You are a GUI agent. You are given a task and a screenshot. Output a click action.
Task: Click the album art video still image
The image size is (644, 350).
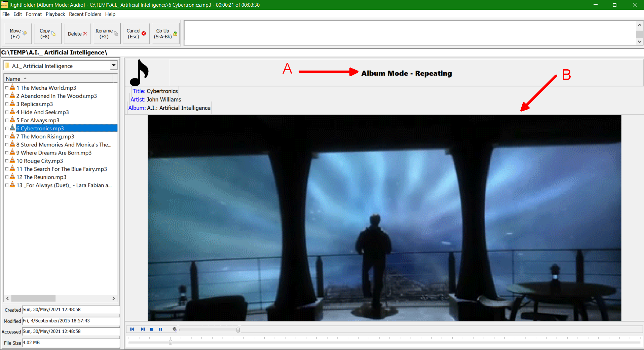click(x=384, y=218)
